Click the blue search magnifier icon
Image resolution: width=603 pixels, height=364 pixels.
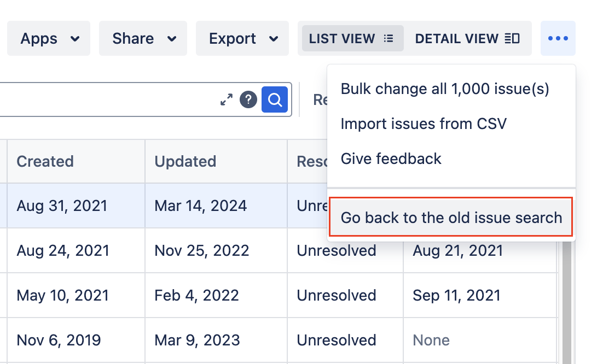click(x=275, y=99)
